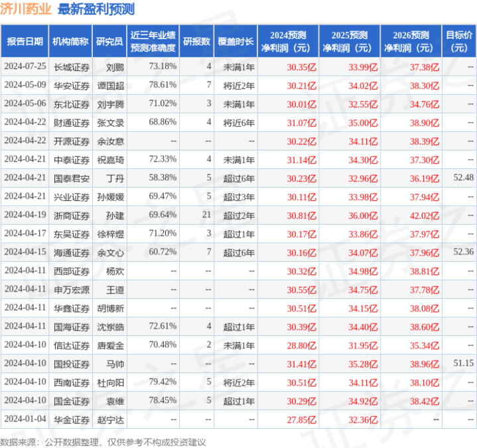Click the 济川药业 title text
The image size is (477, 448).
pyautogui.click(x=26, y=9)
